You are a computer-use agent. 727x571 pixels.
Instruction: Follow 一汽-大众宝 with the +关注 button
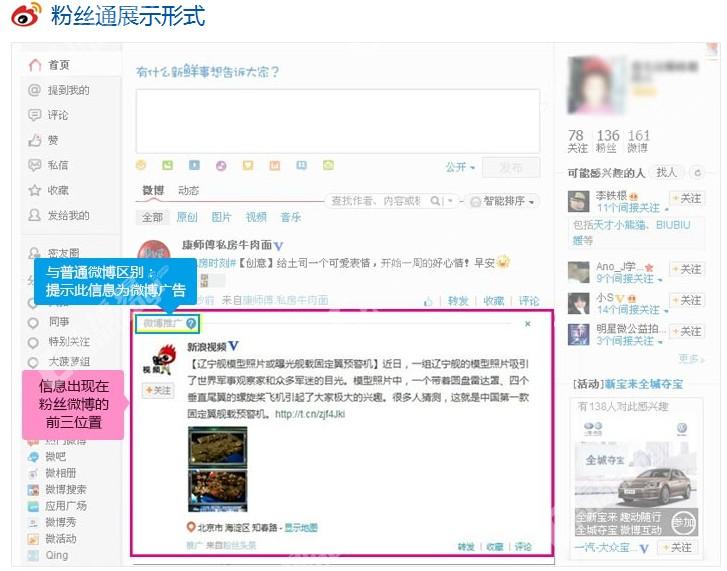pos(677,548)
